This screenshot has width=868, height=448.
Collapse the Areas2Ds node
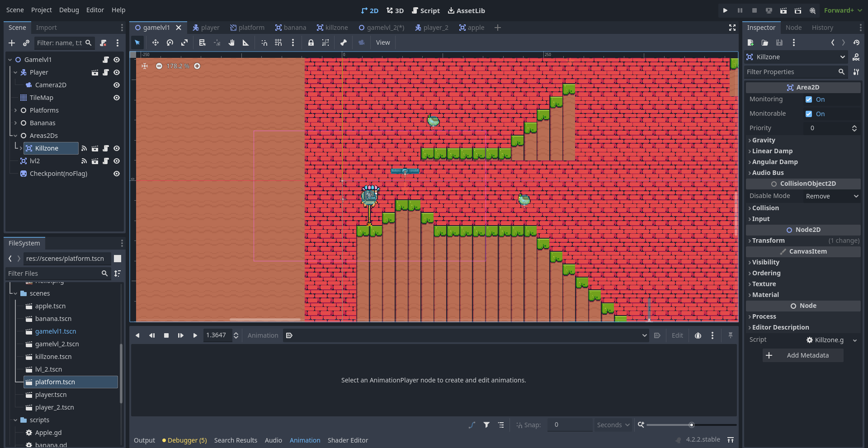tap(15, 136)
